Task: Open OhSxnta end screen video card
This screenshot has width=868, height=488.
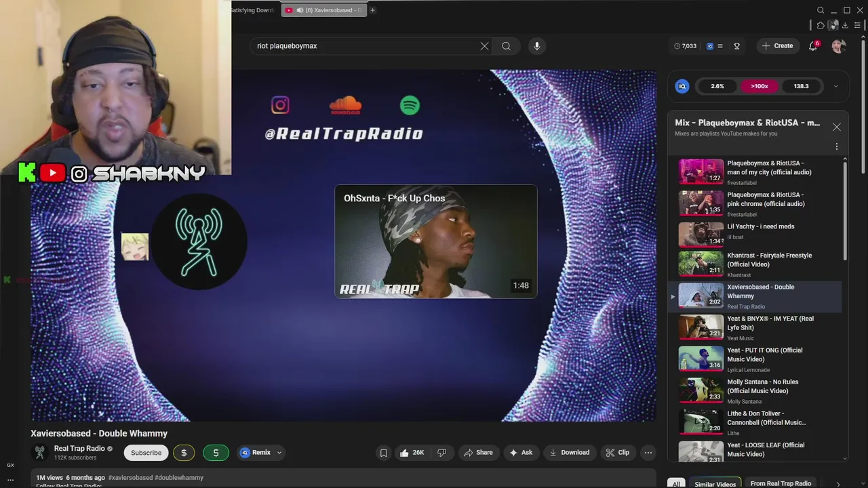Action: click(436, 241)
